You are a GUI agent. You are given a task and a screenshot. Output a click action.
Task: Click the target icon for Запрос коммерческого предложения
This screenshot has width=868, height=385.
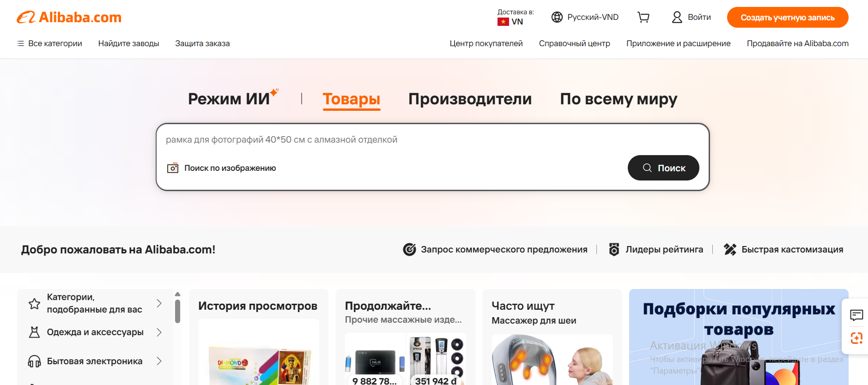click(x=409, y=249)
